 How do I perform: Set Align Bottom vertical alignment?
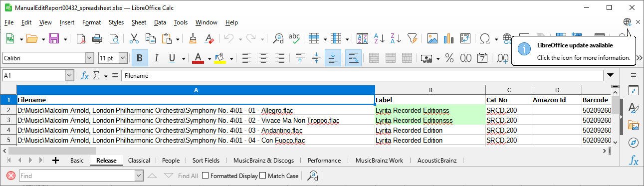tap(333, 58)
